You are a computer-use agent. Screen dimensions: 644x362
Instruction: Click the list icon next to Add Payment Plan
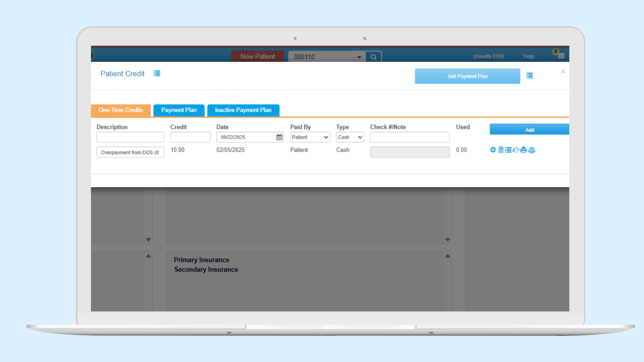530,76
